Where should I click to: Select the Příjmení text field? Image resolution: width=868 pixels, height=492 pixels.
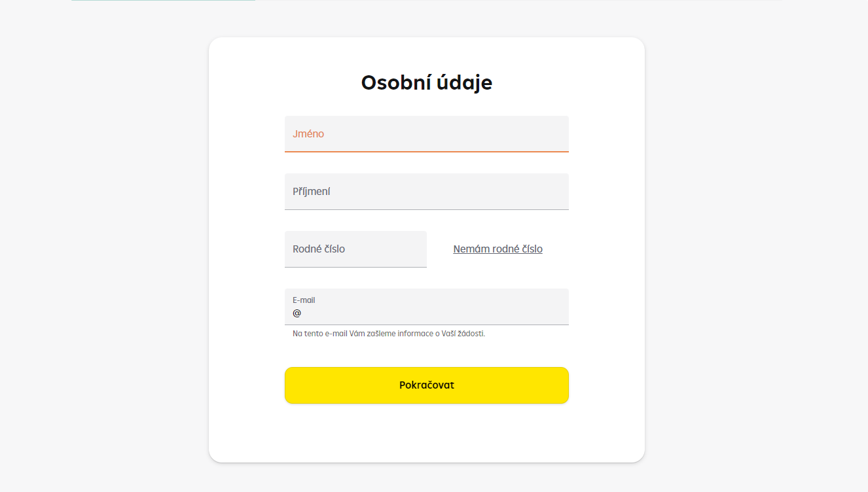coord(426,191)
